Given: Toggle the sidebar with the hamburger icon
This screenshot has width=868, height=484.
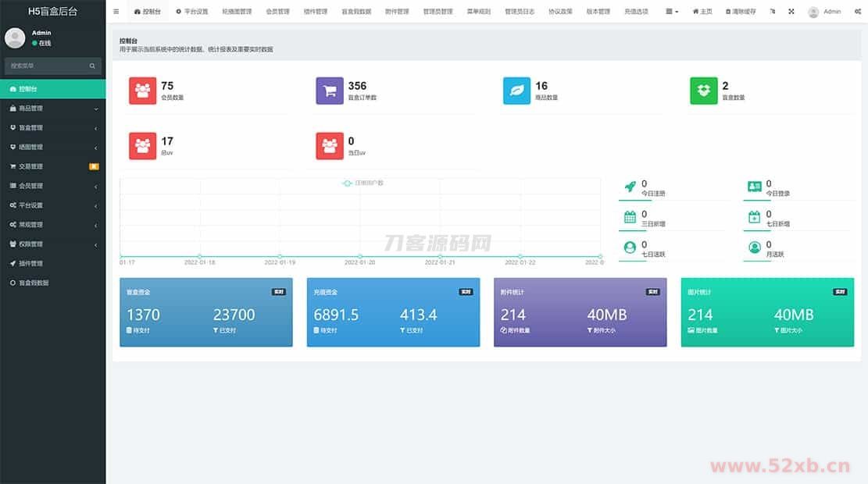Looking at the screenshot, I should coord(116,12).
